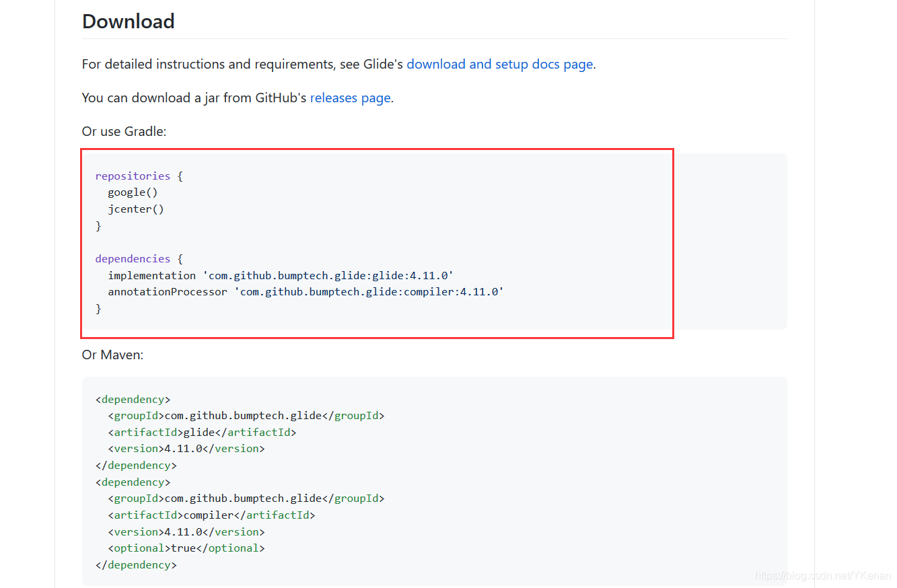897x588 pixels.
Task: Click the Download heading
Action: pyautogui.click(x=129, y=22)
